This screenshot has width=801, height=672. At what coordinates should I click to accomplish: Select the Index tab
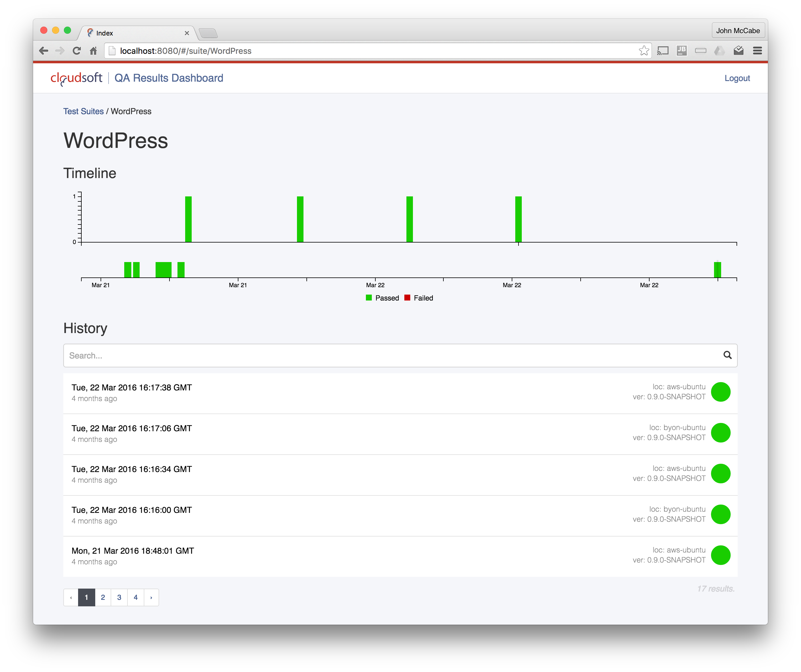point(137,33)
